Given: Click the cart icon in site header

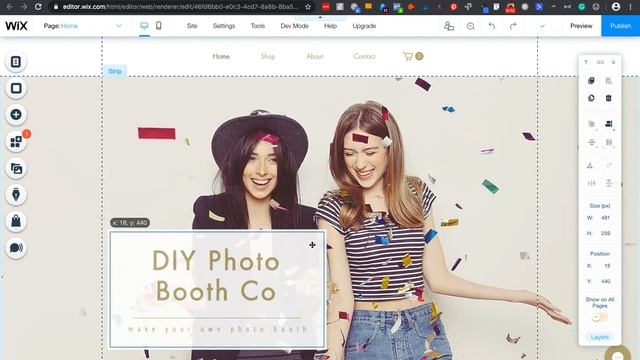Looking at the screenshot, I should (408, 56).
